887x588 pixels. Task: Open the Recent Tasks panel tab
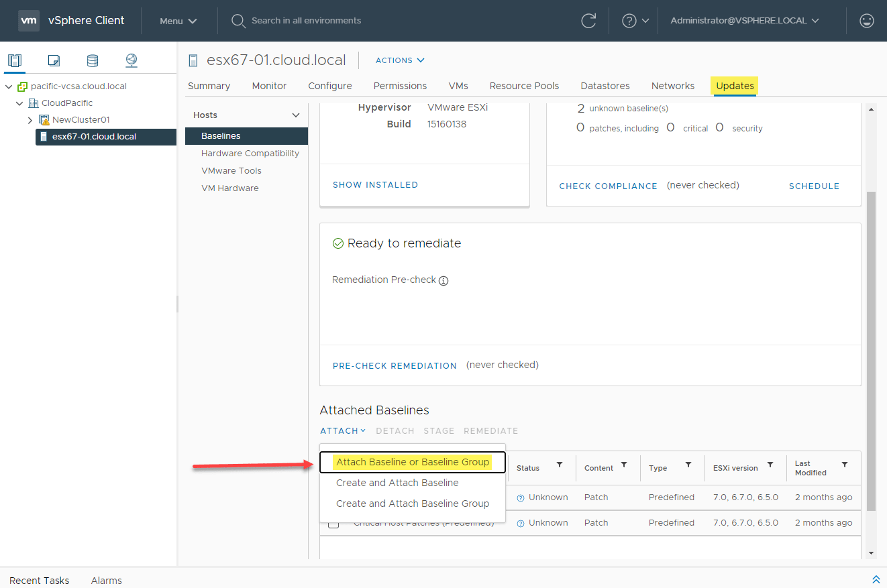40,581
